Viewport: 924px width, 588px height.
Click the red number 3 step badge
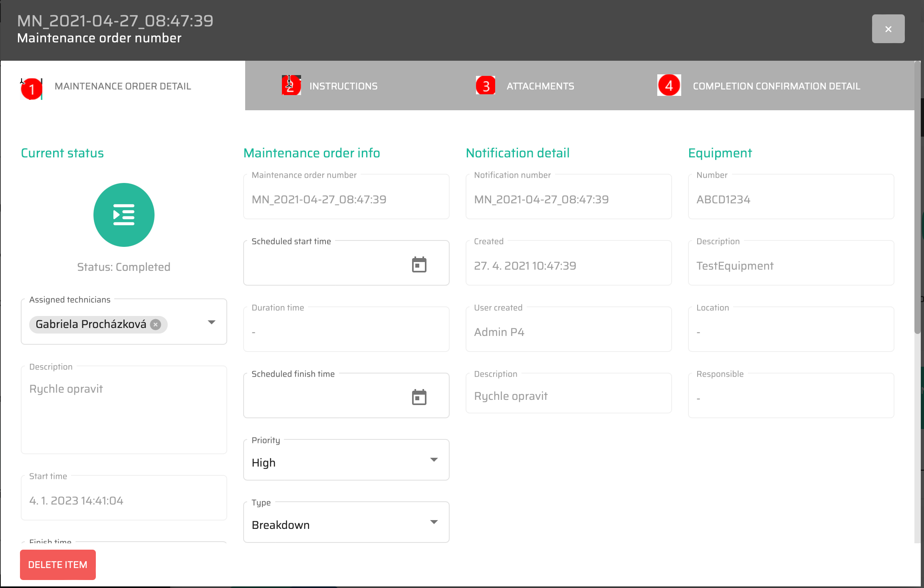coord(486,85)
